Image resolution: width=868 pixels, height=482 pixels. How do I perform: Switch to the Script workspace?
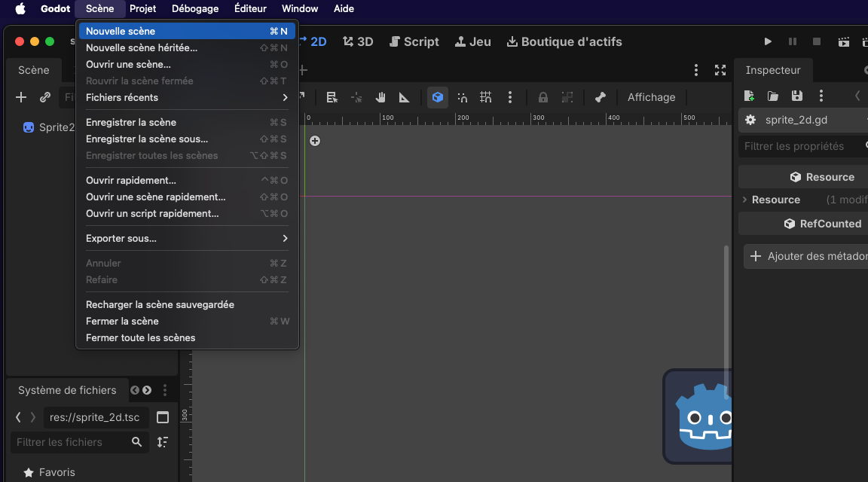[x=414, y=41]
